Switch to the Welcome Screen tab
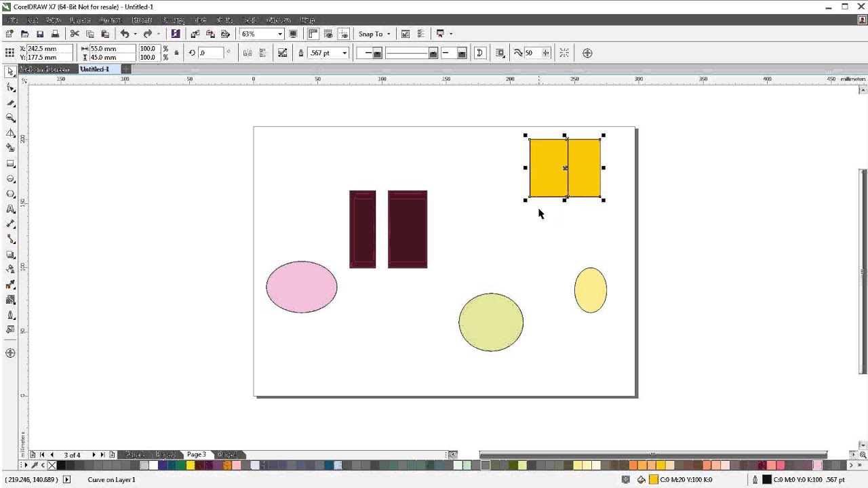 44,69
